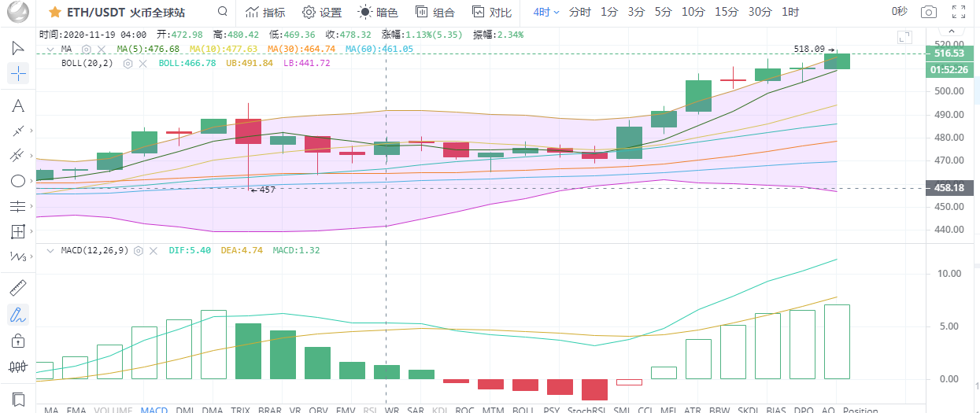Open the 指标 indicators menu
Viewport: 980px width, 413px height.
click(265, 12)
